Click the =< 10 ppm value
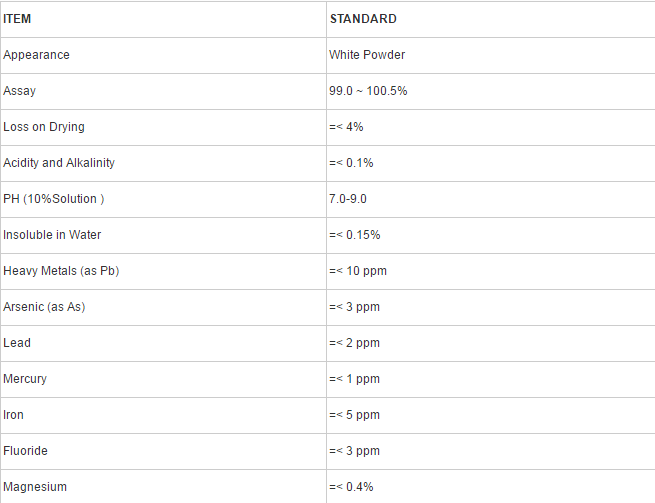 [x=358, y=271]
